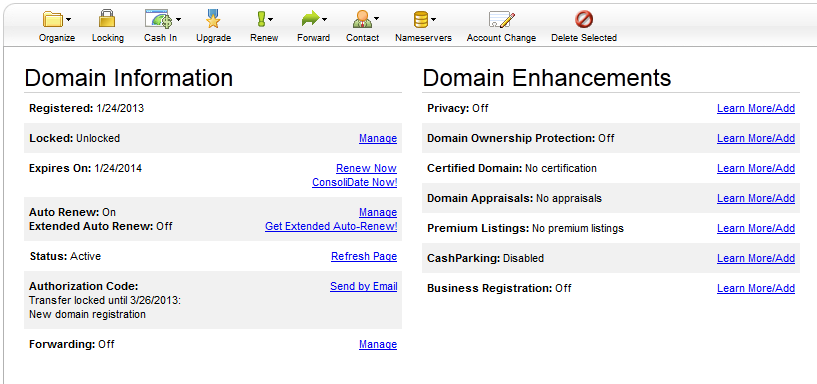Viewport: 817px width, 384px height.
Task: Click Certified Domain: No certification text
Action: pyautogui.click(x=512, y=168)
